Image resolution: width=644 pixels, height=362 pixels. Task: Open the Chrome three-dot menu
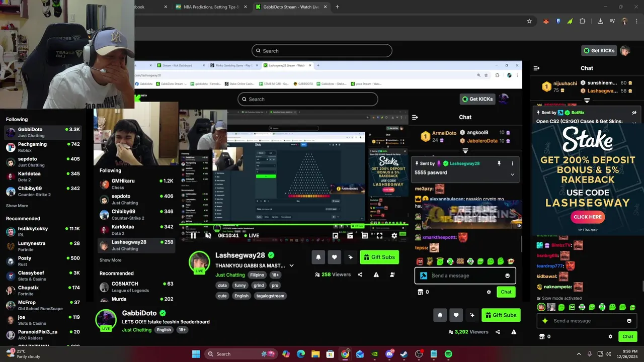click(x=636, y=21)
